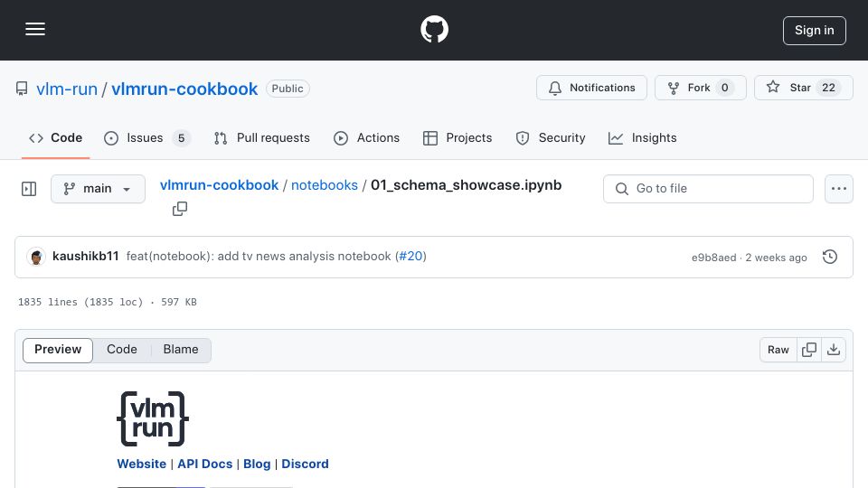Open the Insights tab
Viewport: 868px width, 488px height.
pyautogui.click(x=642, y=137)
